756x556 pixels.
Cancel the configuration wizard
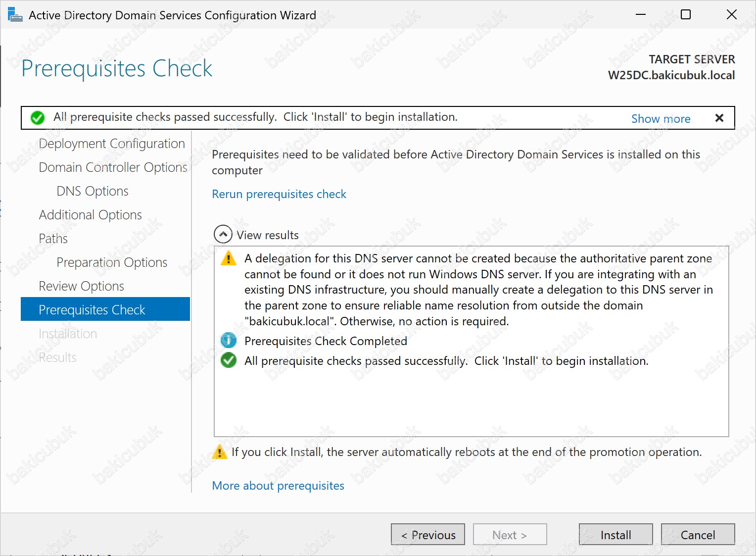point(698,534)
